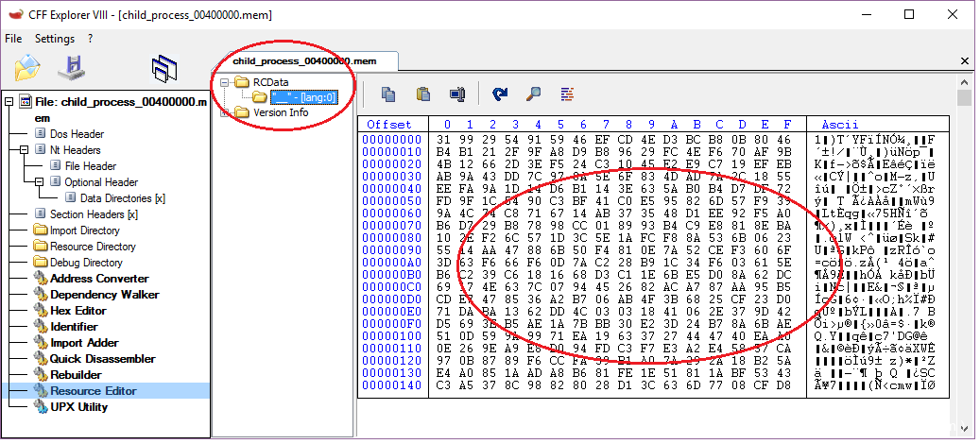Click the cascading windows icon

point(165,68)
